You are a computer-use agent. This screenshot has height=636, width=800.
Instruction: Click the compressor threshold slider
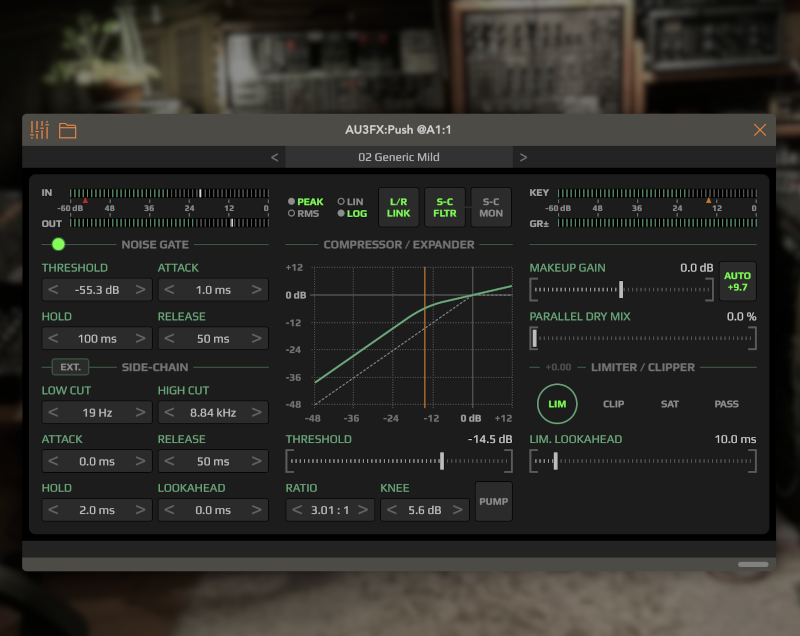tap(399, 461)
